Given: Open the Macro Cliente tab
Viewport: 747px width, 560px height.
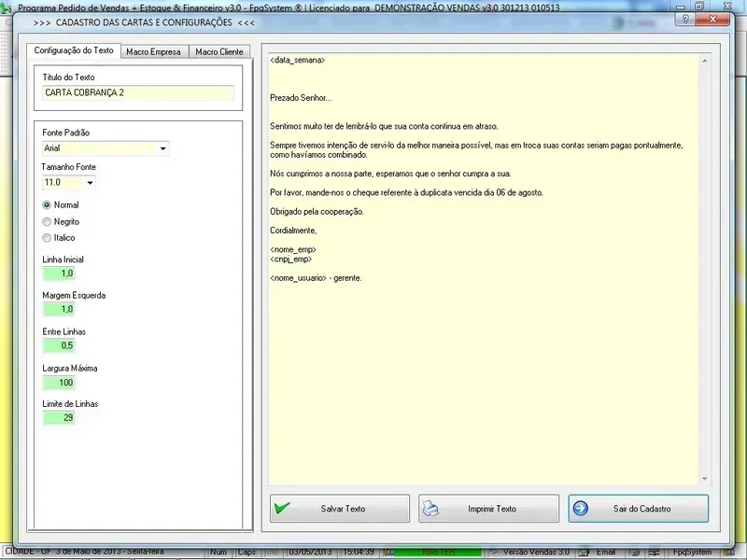Looking at the screenshot, I should (218, 52).
